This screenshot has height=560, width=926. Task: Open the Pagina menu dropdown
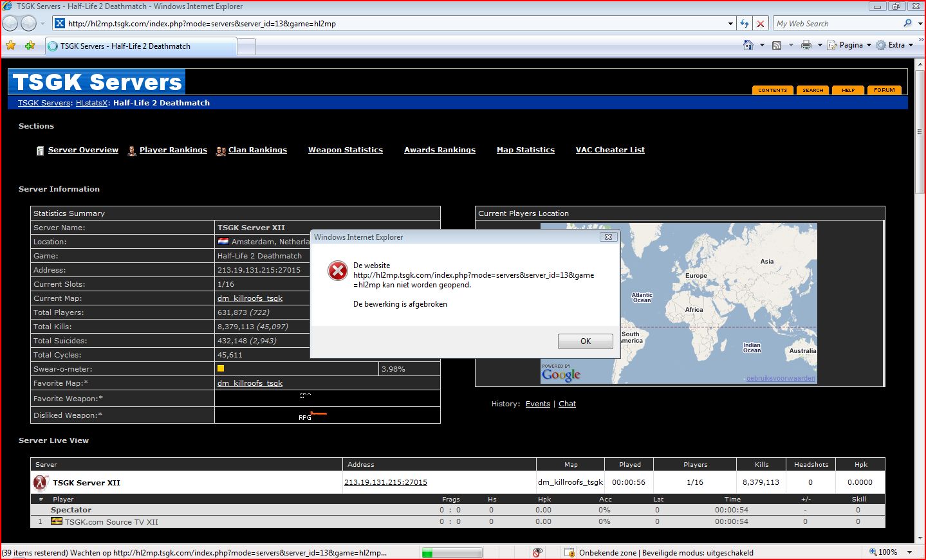tap(869, 45)
